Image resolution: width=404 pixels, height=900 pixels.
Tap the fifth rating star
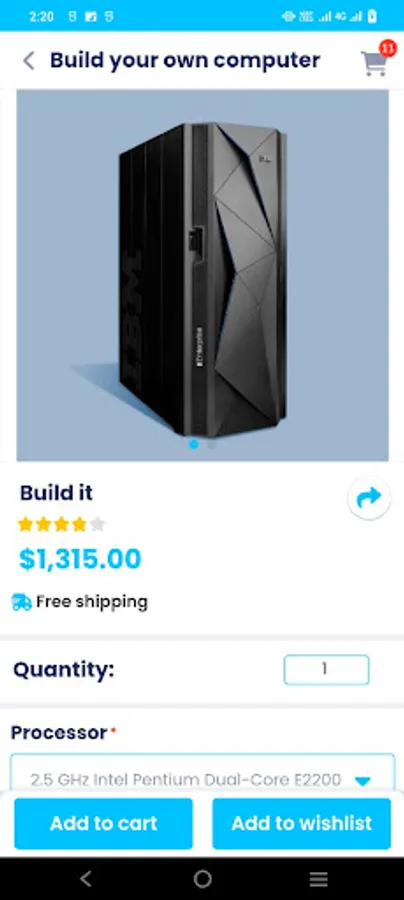pyautogui.click(x=98, y=524)
